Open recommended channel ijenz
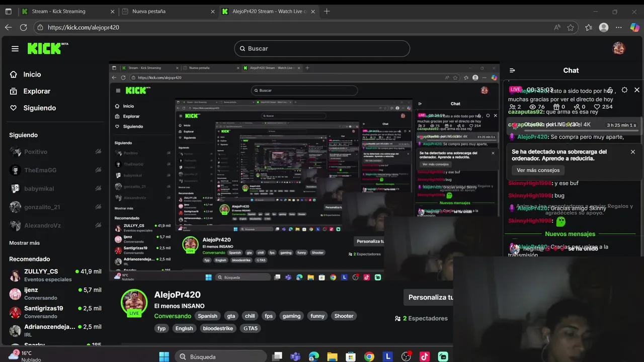The height and width of the screenshot is (362, 644). (x=55, y=294)
